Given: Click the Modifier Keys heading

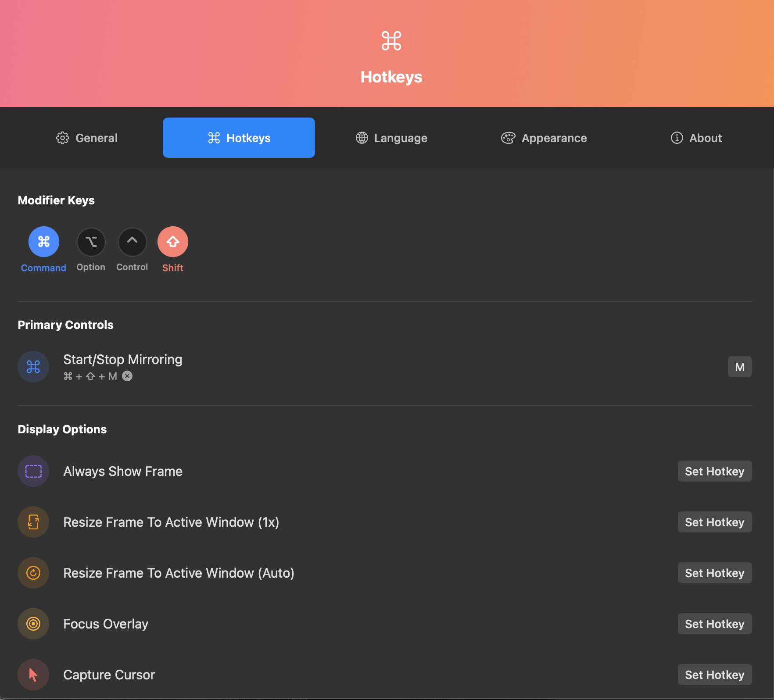Looking at the screenshot, I should tap(56, 200).
